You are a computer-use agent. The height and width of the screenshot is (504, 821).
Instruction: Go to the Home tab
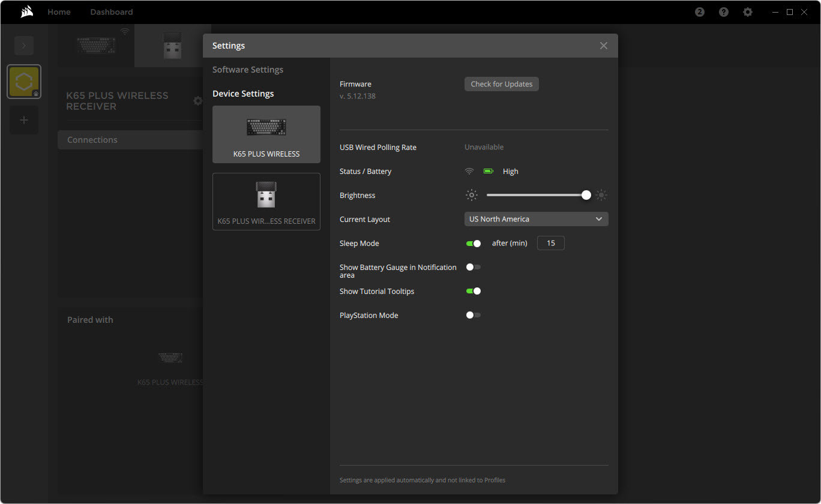(x=59, y=12)
